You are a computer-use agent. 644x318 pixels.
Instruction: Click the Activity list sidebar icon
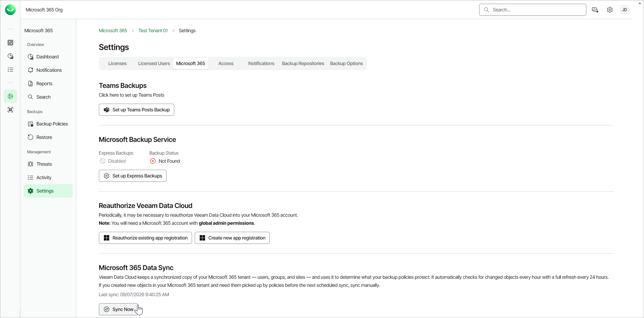30,177
